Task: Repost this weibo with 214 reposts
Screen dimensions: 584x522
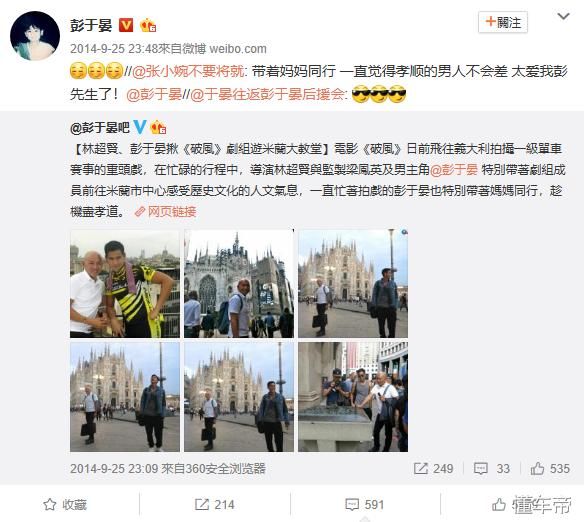Action: click(215, 505)
